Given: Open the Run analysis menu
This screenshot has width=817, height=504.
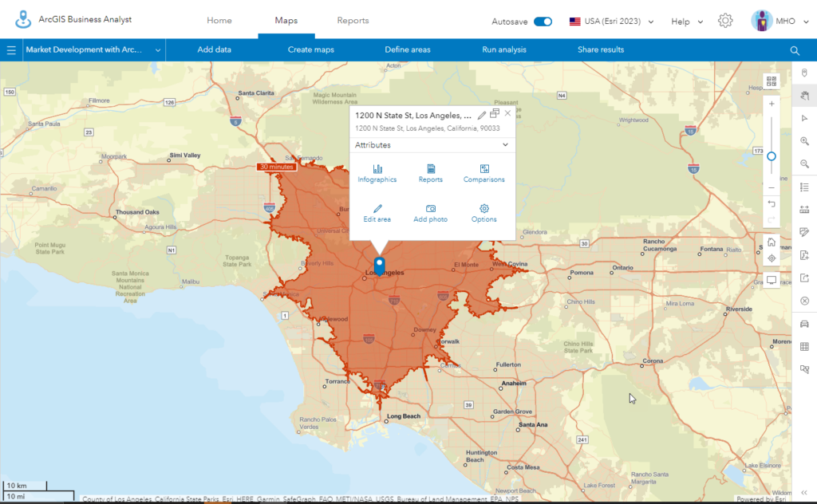Looking at the screenshot, I should 504,50.
